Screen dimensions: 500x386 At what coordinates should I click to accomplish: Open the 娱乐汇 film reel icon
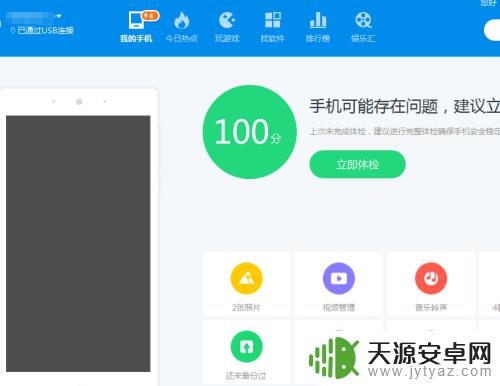click(363, 20)
